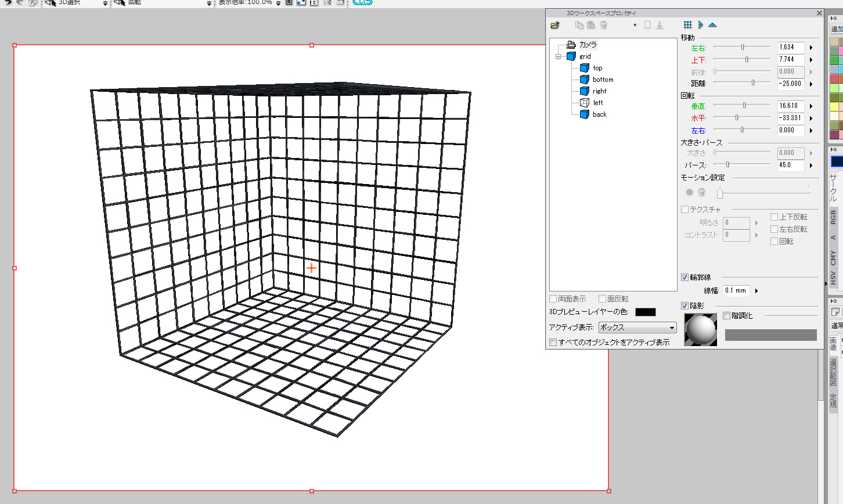Click the shading sphere light preview

coord(701,330)
